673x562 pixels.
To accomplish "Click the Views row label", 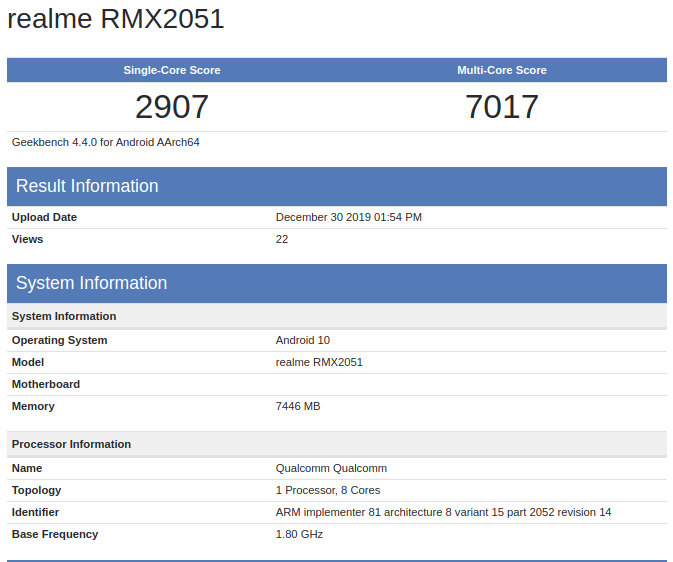I will 28,239.
